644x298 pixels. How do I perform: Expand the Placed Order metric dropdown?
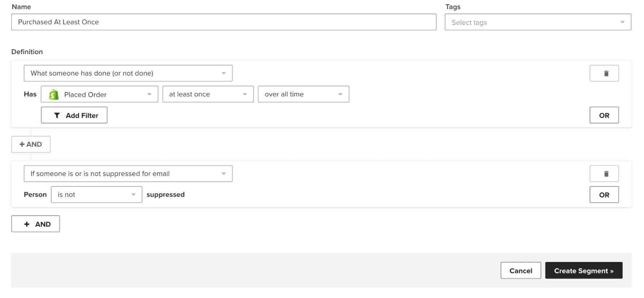click(x=99, y=94)
